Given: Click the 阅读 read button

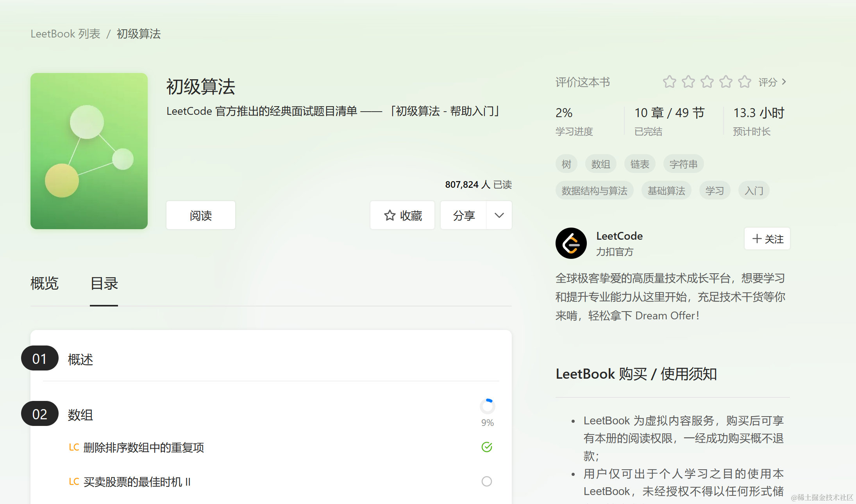Looking at the screenshot, I should (201, 215).
